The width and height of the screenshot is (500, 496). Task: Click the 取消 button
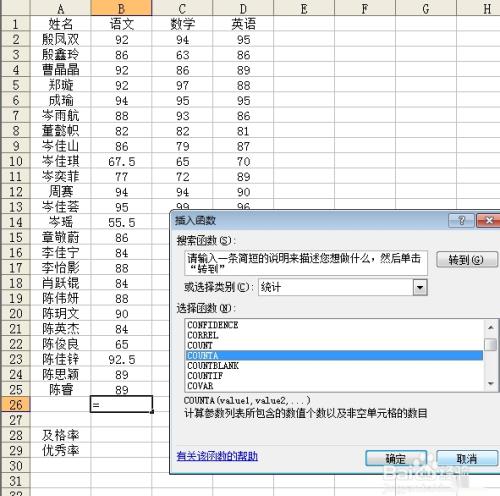click(x=466, y=459)
